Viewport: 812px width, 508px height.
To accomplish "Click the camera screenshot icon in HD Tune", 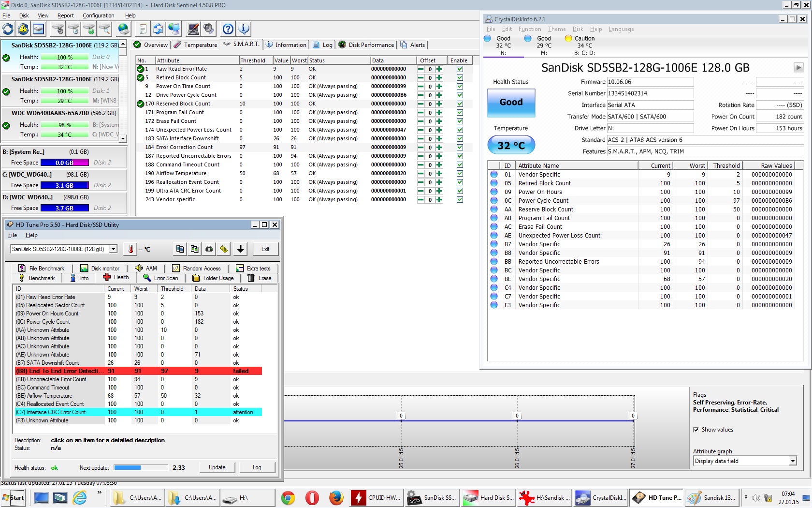I will (x=209, y=249).
